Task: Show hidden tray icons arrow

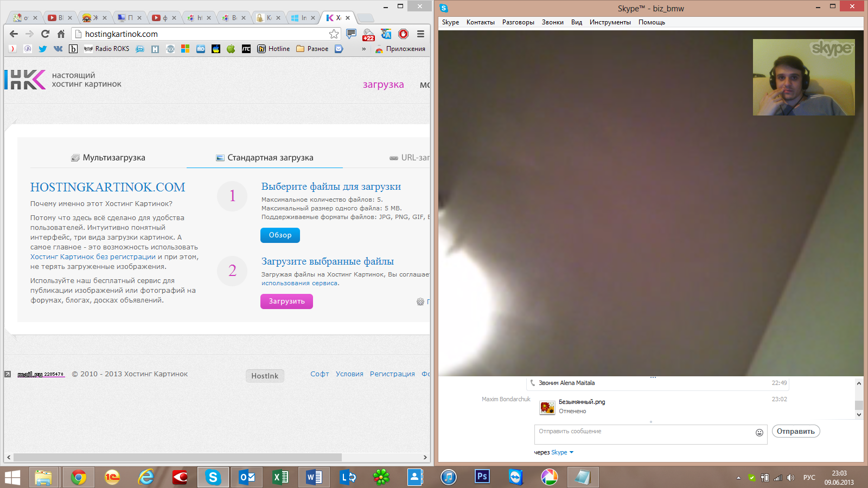Action: tap(738, 478)
